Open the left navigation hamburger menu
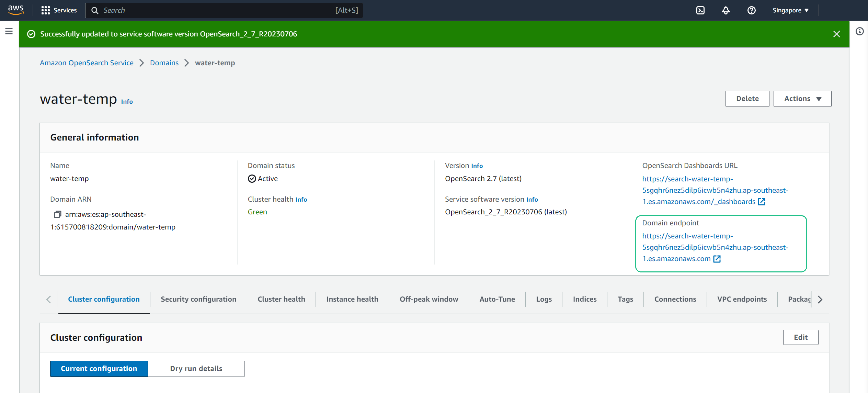 (9, 31)
